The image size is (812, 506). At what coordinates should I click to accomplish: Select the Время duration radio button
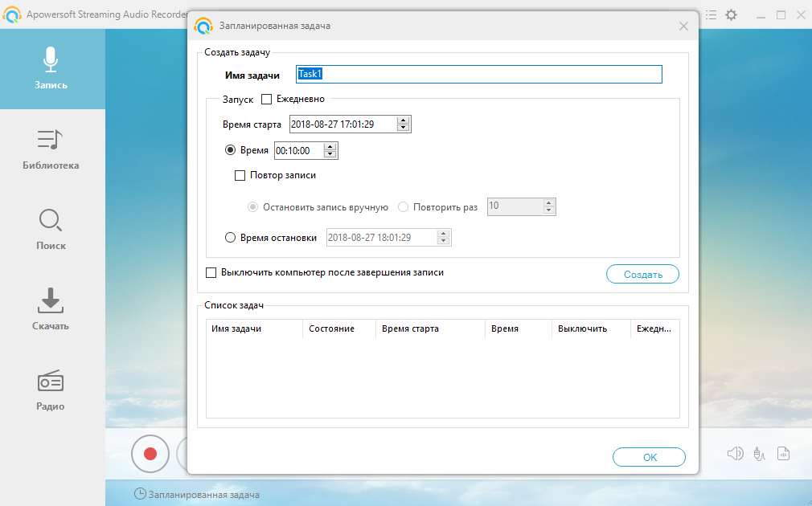point(230,150)
